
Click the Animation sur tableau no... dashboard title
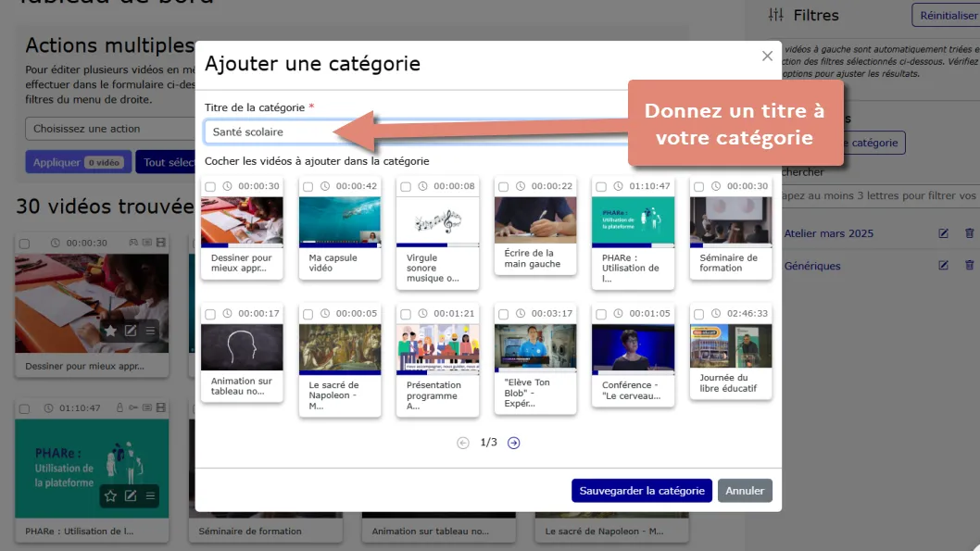tap(431, 531)
